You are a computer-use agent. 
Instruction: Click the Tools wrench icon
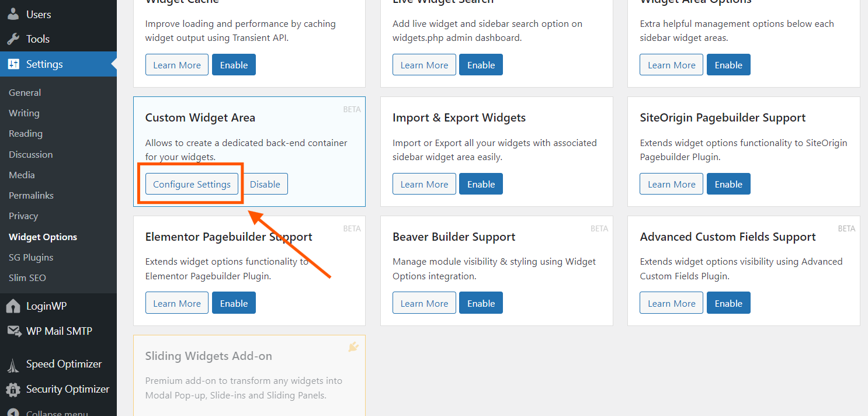(13, 39)
